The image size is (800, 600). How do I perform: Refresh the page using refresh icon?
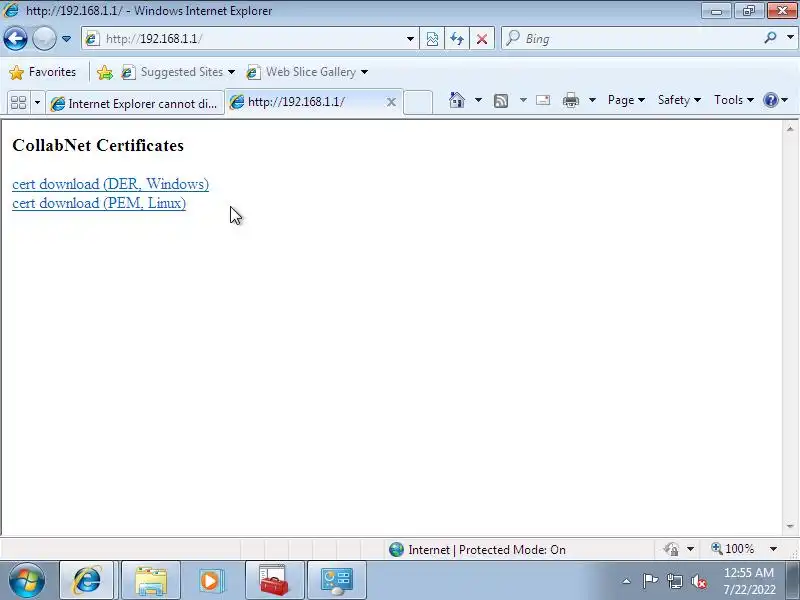(457, 39)
